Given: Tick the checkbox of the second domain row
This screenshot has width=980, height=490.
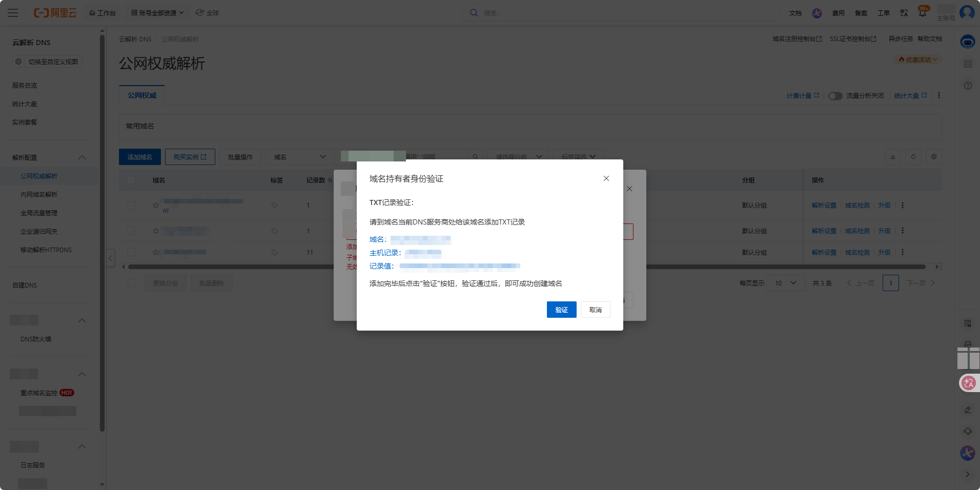Looking at the screenshot, I should (131, 231).
